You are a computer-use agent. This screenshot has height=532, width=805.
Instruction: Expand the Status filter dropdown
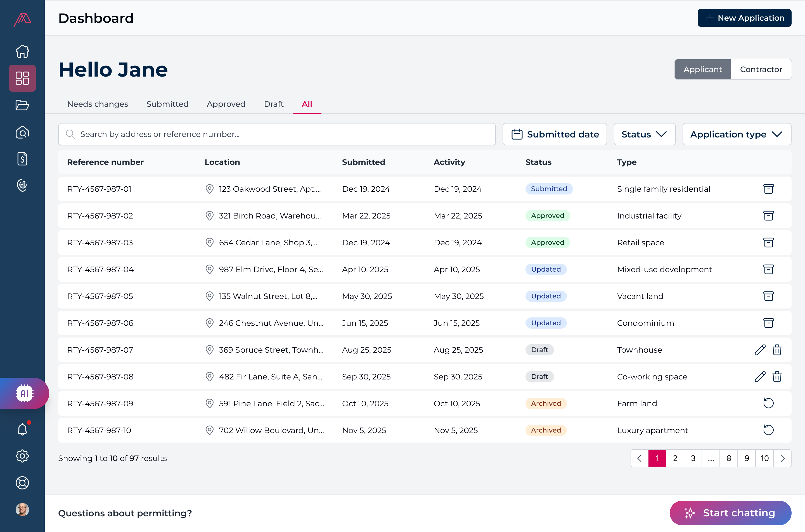coord(644,134)
